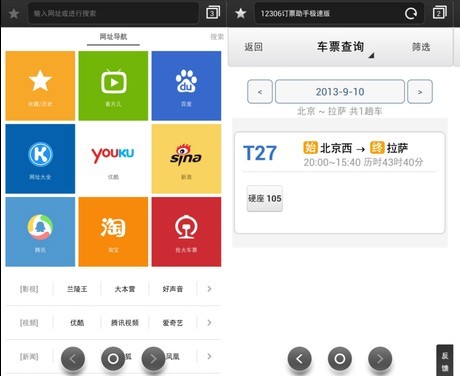
Task: Open the 反馈 feedback tab
Action: click(x=445, y=361)
